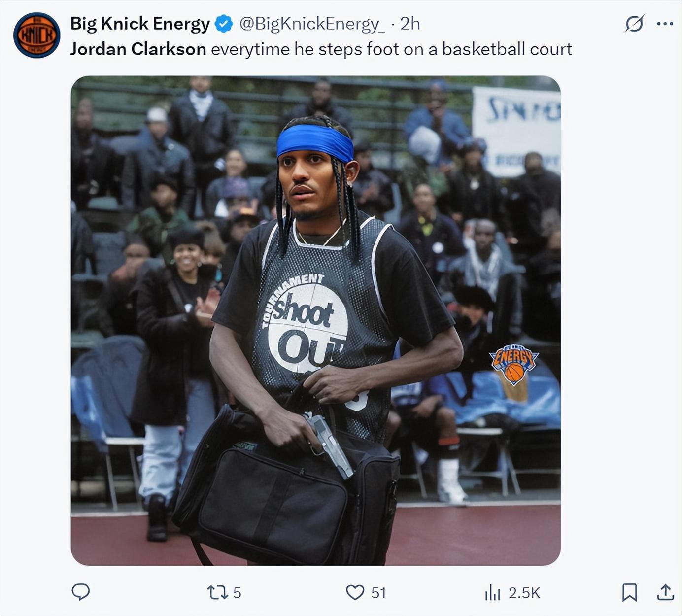Open the attached tournament shoot out photo
Image resolution: width=682 pixels, height=616 pixels.
point(316,320)
